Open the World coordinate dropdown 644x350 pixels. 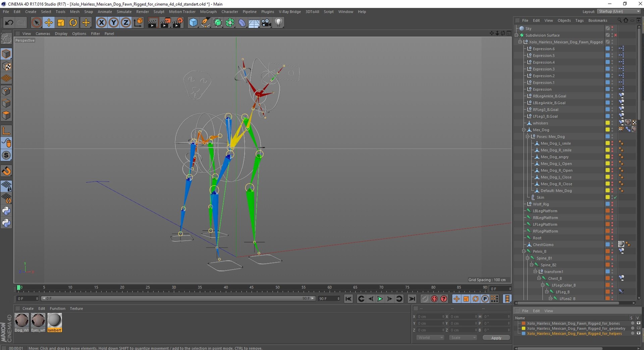(x=430, y=338)
